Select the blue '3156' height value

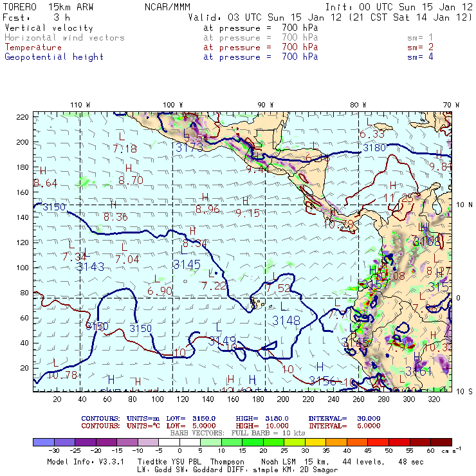(x=322, y=381)
